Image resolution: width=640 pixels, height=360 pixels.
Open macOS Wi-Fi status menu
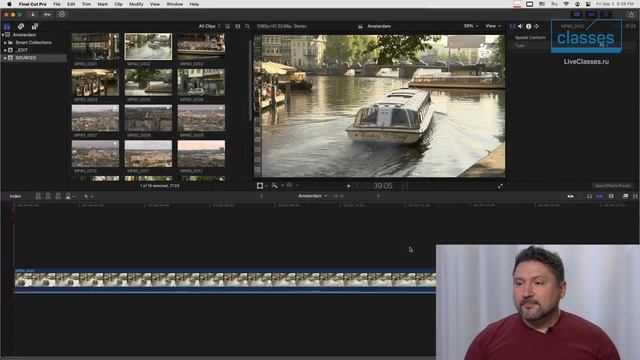[566, 4]
